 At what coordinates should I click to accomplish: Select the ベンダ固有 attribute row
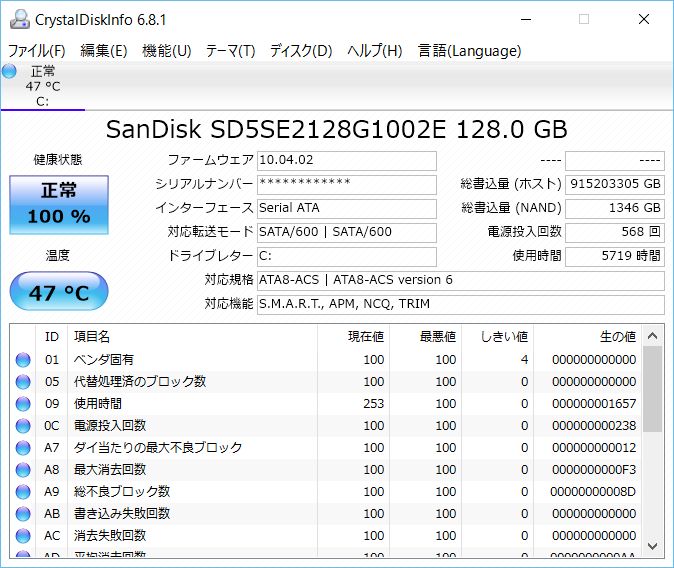pos(327,360)
